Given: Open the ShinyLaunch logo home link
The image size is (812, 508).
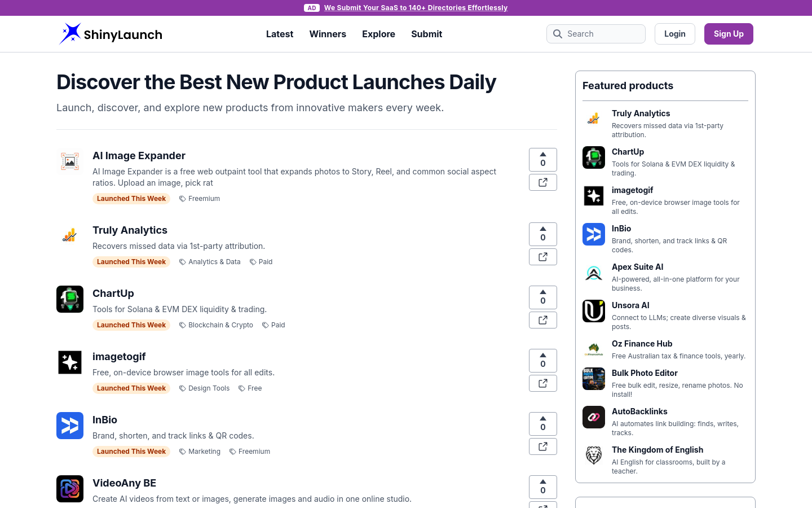Looking at the screenshot, I should tap(111, 34).
